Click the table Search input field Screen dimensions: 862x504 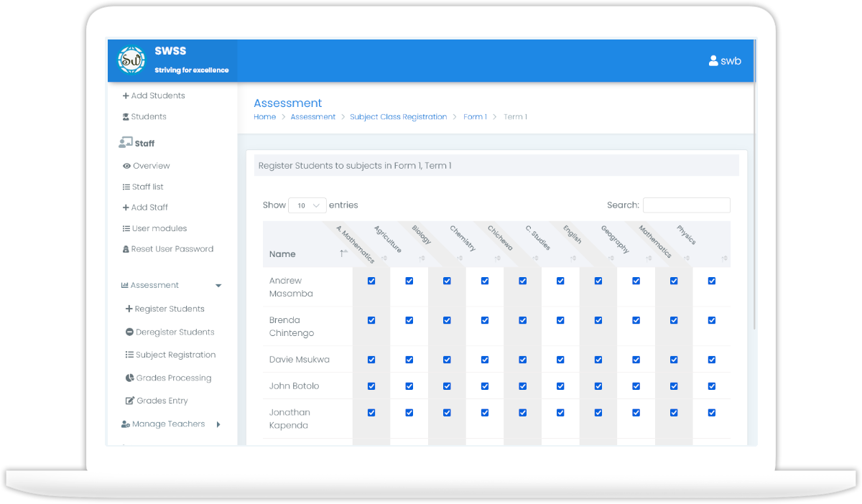686,205
